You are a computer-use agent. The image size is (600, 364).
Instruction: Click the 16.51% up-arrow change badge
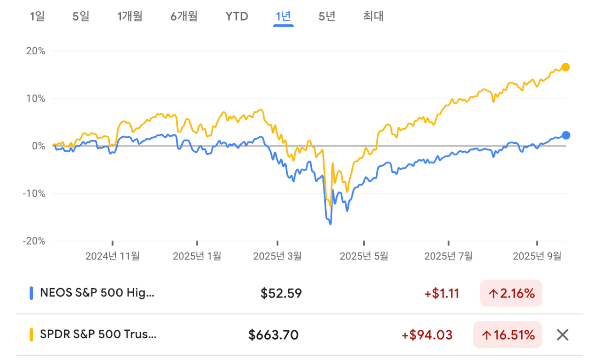point(508,335)
